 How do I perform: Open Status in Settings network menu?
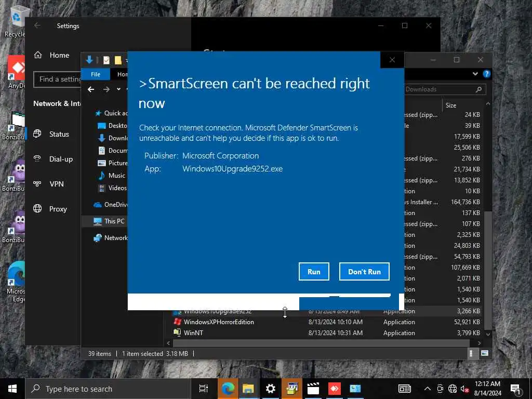coord(51,134)
